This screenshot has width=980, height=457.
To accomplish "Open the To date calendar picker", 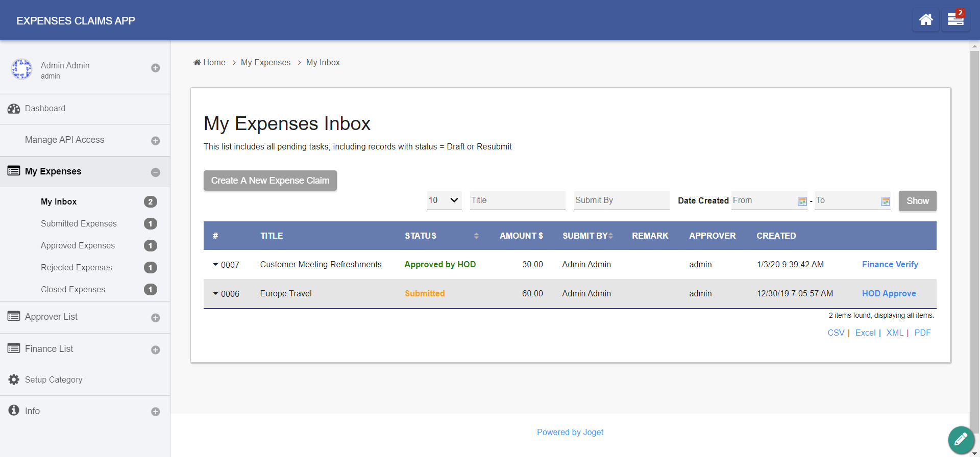I will pos(885,201).
